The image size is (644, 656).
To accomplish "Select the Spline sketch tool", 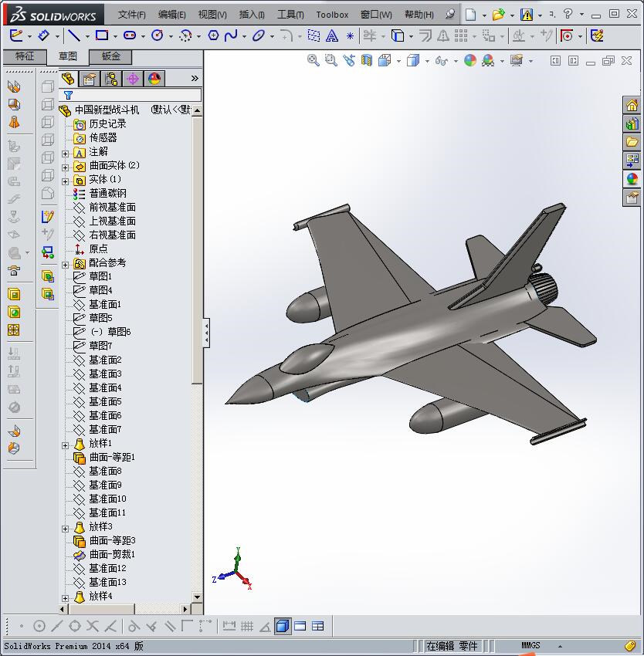I will [231, 36].
